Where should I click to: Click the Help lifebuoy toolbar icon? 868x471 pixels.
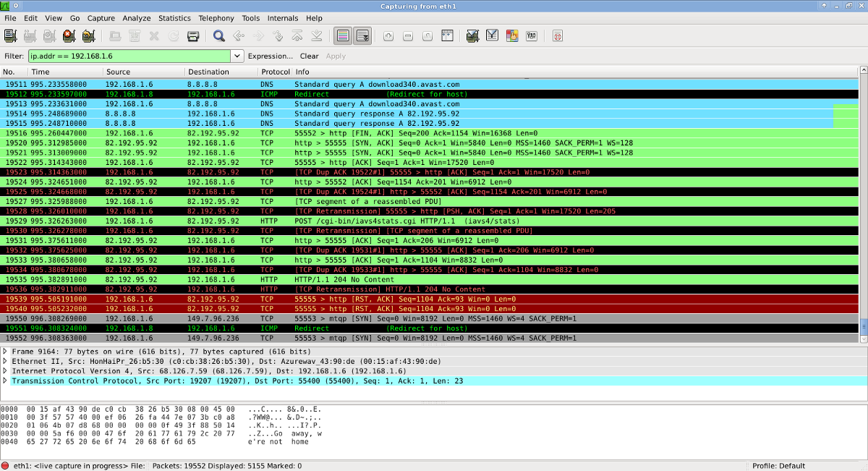coord(557,35)
